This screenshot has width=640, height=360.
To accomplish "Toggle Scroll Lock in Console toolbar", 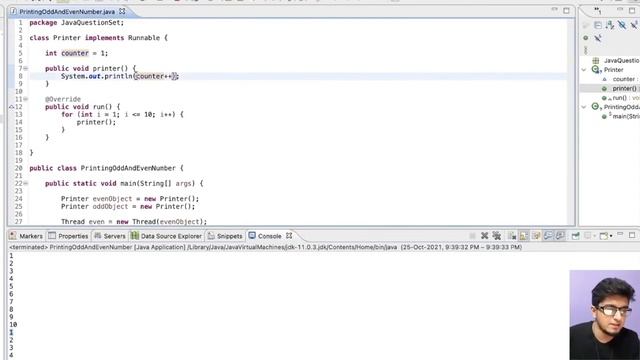I will [524, 236].
